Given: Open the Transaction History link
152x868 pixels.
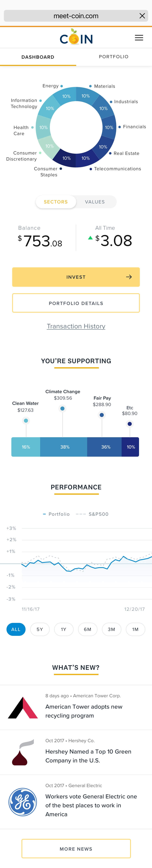Looking at the screenshot, I should [x=76, y=326].
